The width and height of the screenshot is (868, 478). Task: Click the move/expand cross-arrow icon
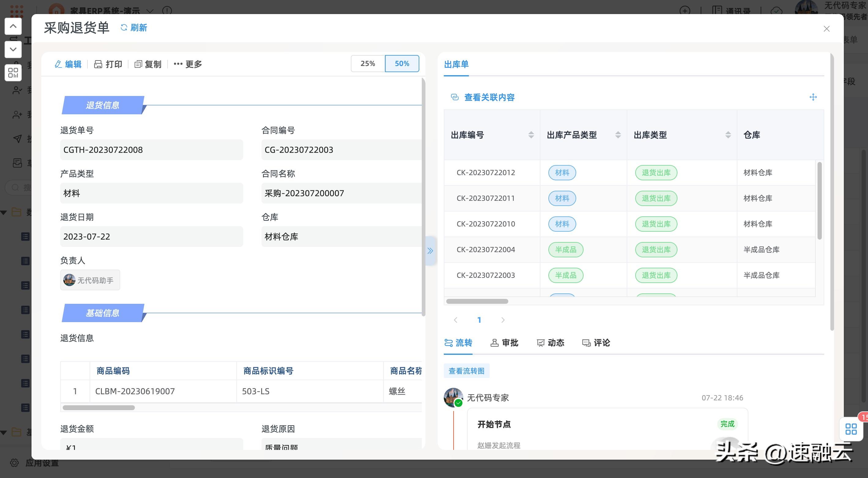813,97
